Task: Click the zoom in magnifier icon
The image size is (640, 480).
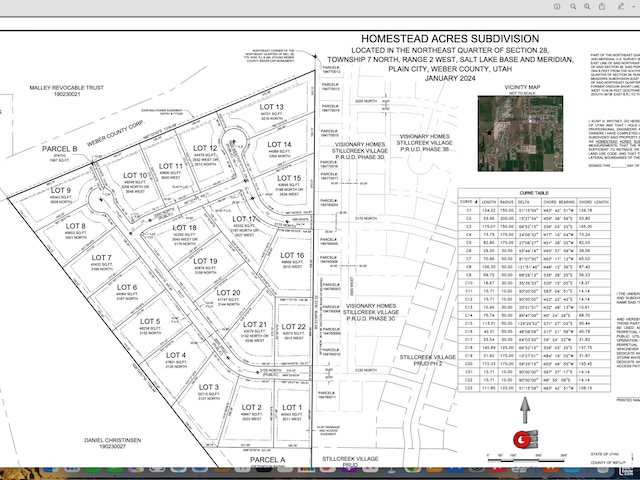Action: (x=587, y=7)
